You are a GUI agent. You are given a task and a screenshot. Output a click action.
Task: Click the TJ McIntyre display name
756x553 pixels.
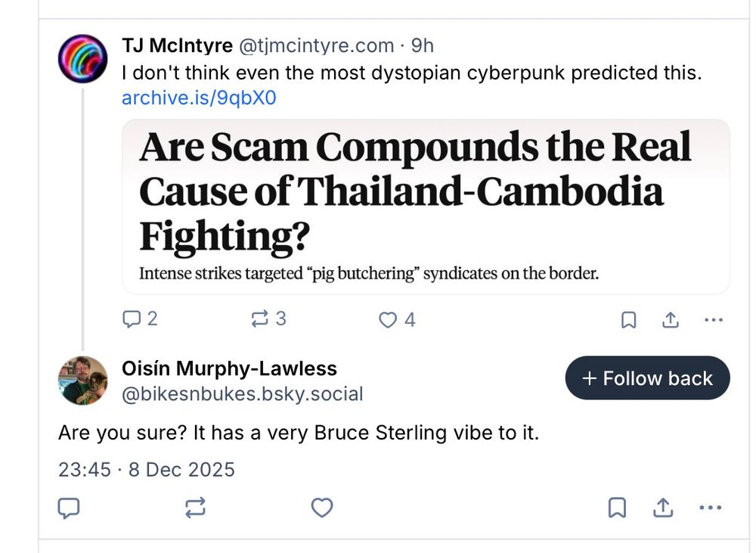pyautogui.click(x=177, y=46)
